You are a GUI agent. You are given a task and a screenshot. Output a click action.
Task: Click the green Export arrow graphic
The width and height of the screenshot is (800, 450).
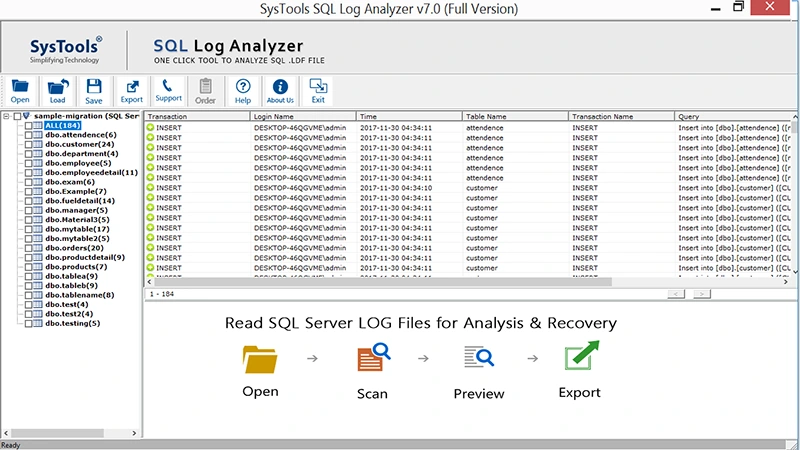point(582,355)
